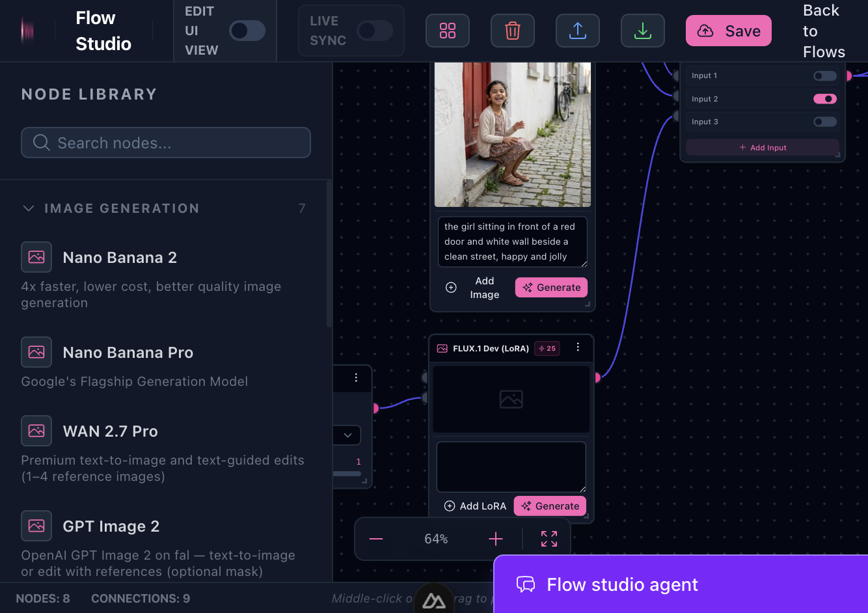Screen dimensions: 868x613
Task: Click the fit-to-screen icon in zoom bar
Action: coord(549,539)
